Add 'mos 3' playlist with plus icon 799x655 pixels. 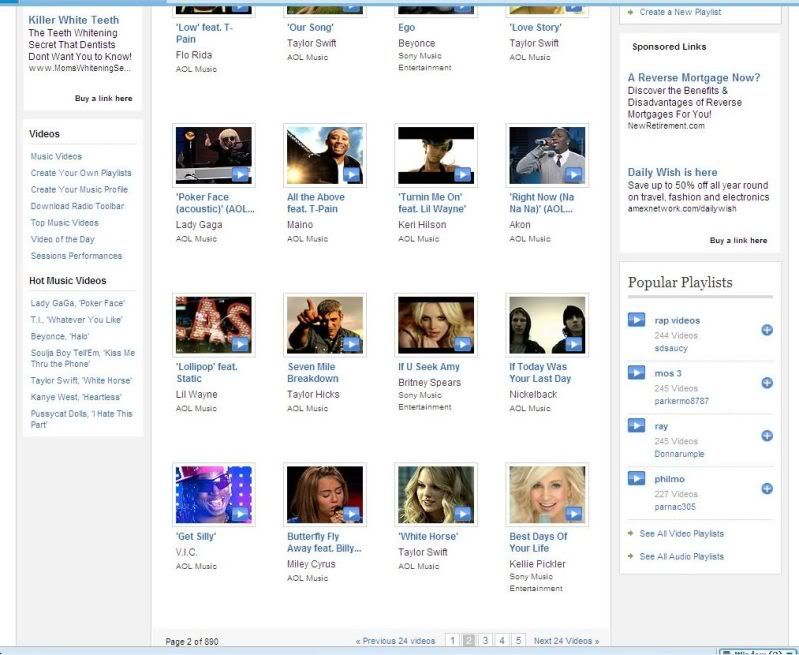point(767,383)
